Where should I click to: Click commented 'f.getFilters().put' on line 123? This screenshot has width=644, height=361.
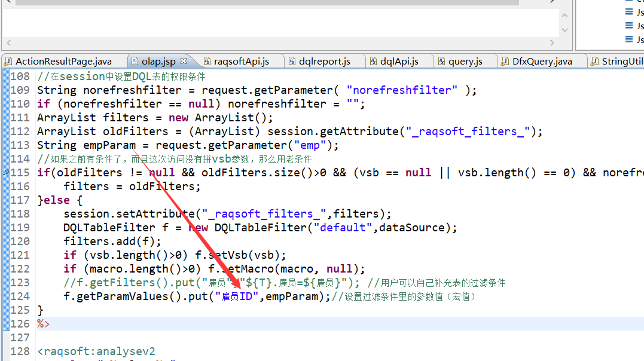[x=132, y=283]
